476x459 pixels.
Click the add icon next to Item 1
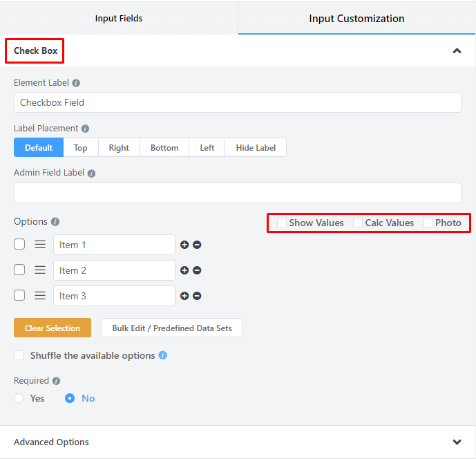(184, 245)
